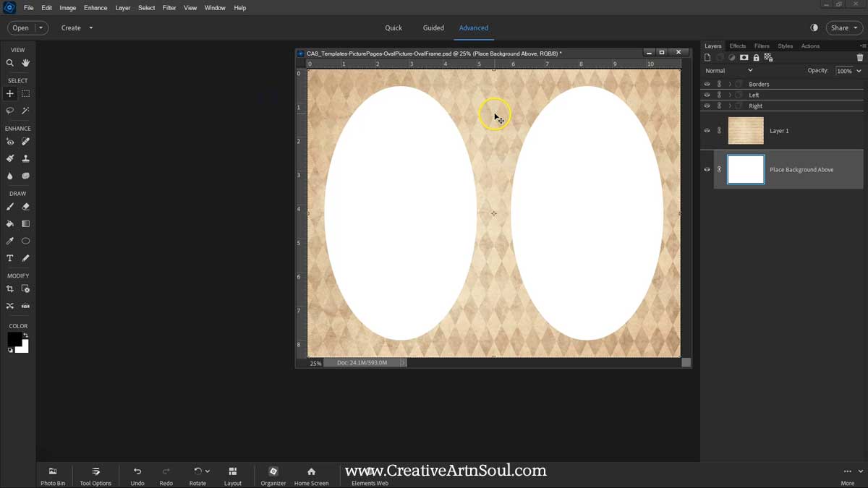Open the Opacity dropdown arrow

point(859,71)
